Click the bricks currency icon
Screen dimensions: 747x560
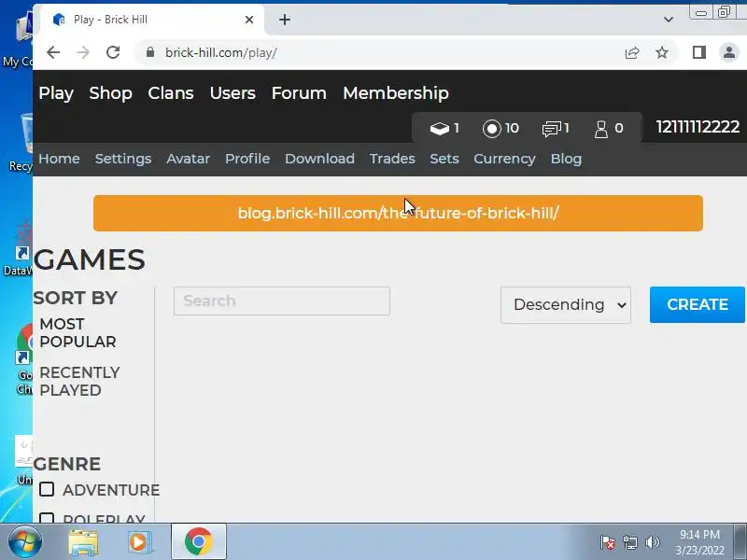pos(439,129)
